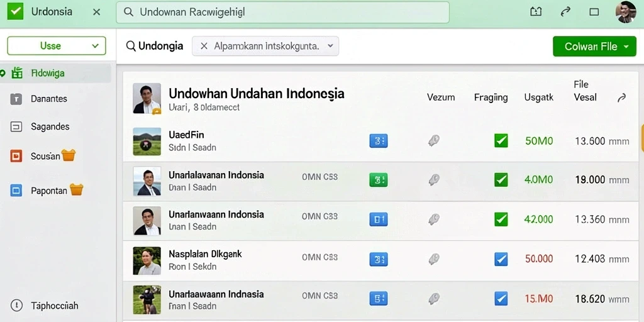Click the magnifier icon in top search bar
This screenshot has height=322, width=644.
point(128,13)
